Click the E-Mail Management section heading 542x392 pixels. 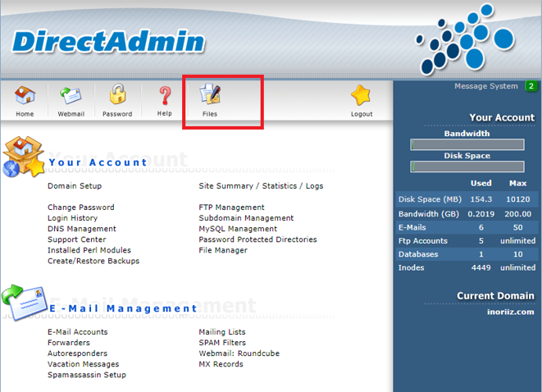(123, 308)
